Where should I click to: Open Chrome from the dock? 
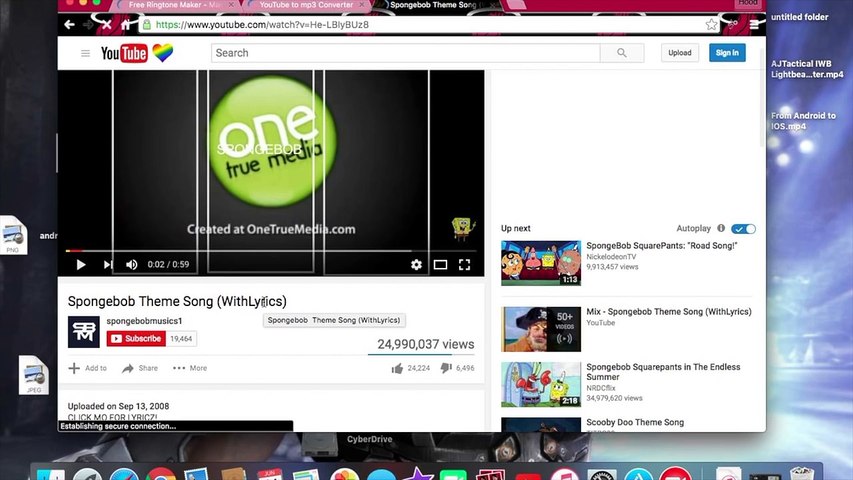(160, 473)
